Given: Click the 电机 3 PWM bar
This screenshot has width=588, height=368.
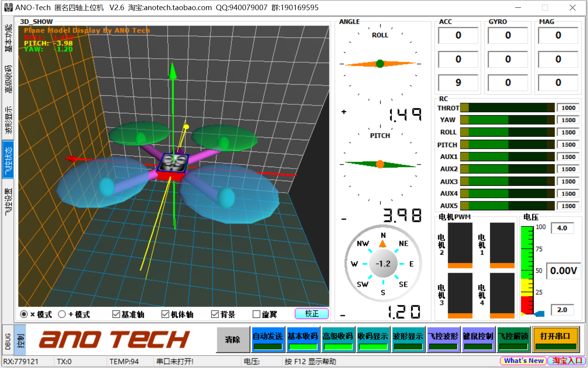Looking at the screenshot, I should [460, 296].
